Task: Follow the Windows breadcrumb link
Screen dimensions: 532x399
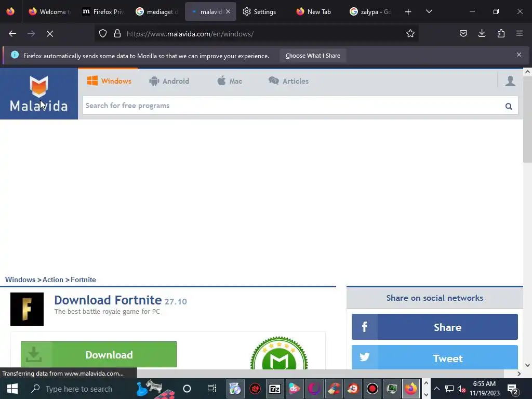Action: coord(20,280)
